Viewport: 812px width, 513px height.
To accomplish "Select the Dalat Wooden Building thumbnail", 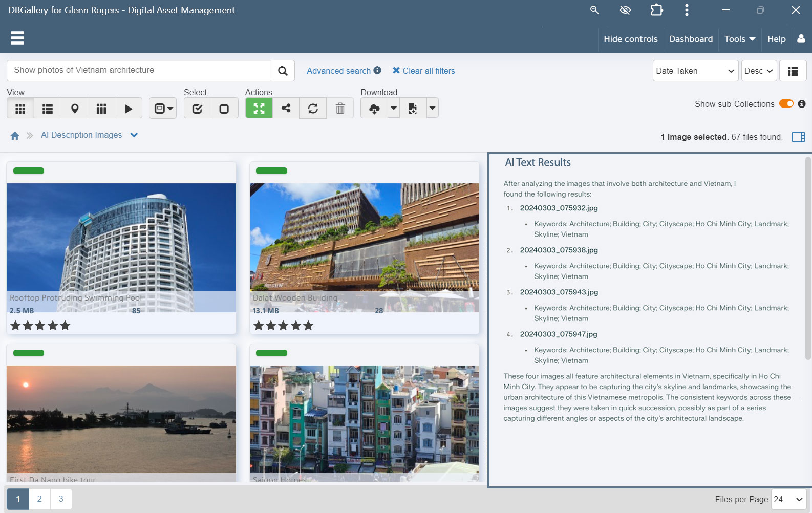I will (365, 248).
